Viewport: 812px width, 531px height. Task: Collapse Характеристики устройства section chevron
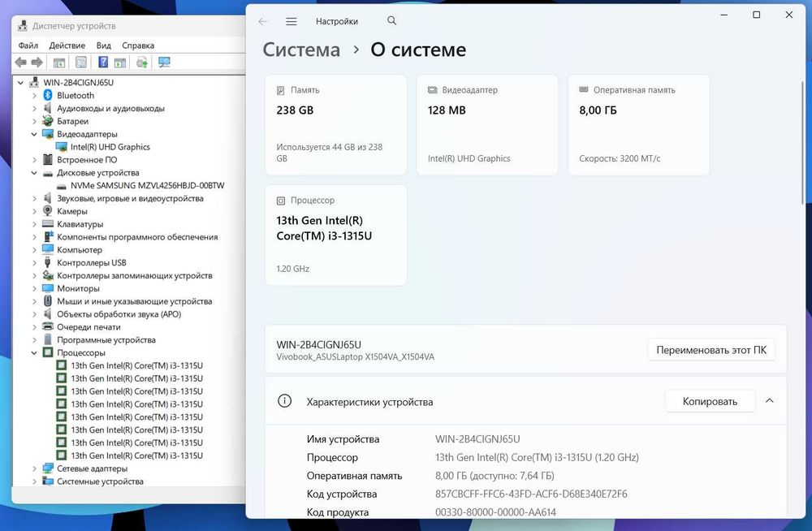[770, 400]
